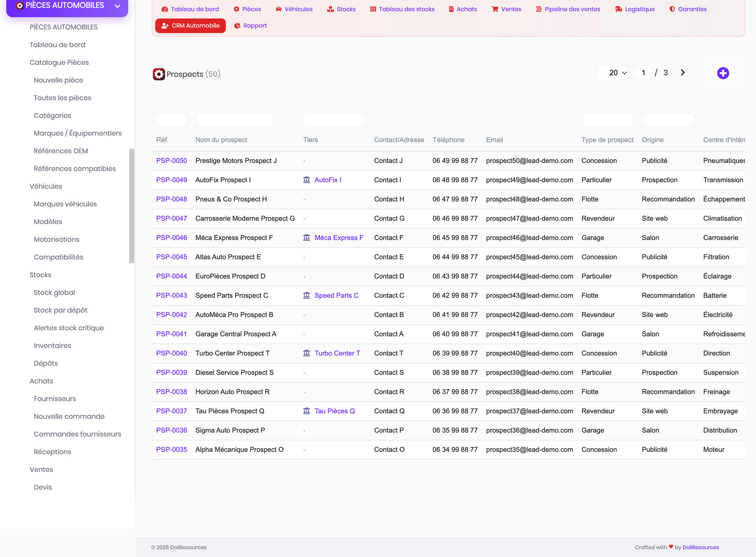Click the bank icon next to Méca Express F
Image resolution: width=756 pixels, height=557 pixels.
coord(307,238)
